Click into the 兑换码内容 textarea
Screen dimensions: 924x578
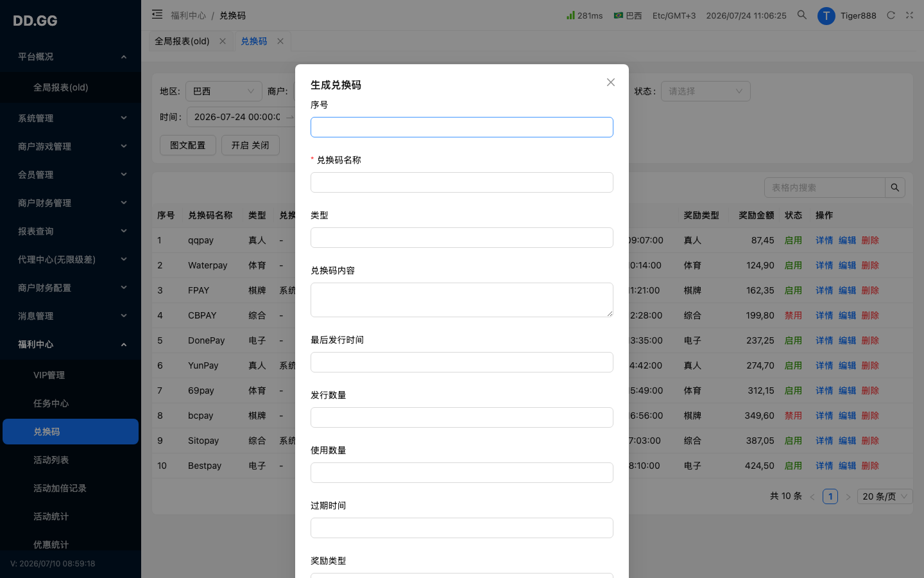(462, 300)
